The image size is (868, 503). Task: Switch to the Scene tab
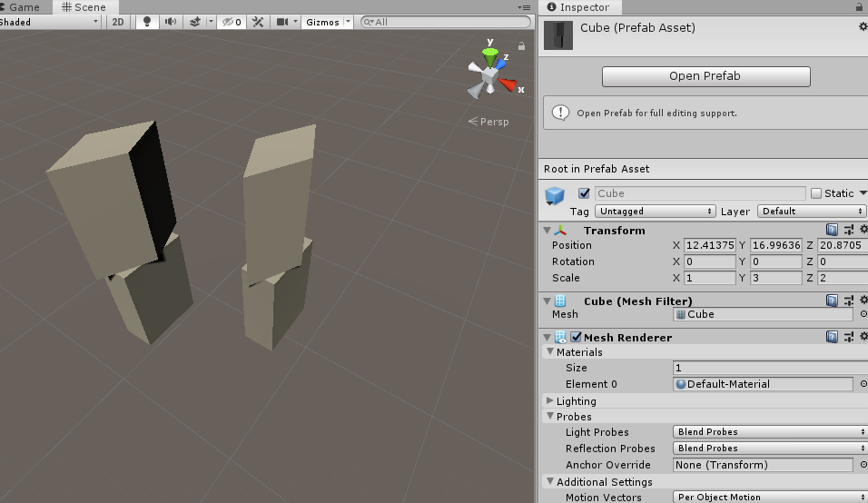tap(84, 7)
